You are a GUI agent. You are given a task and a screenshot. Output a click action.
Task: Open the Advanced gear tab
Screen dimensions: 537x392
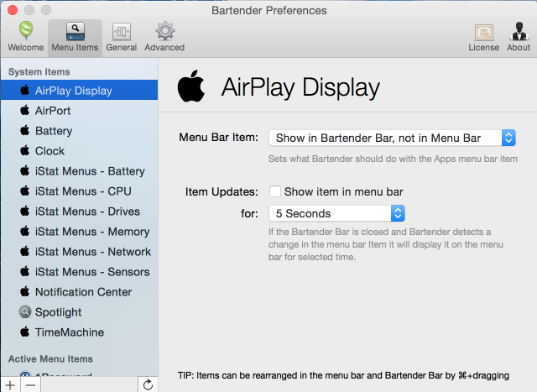[x=164, y=36]
